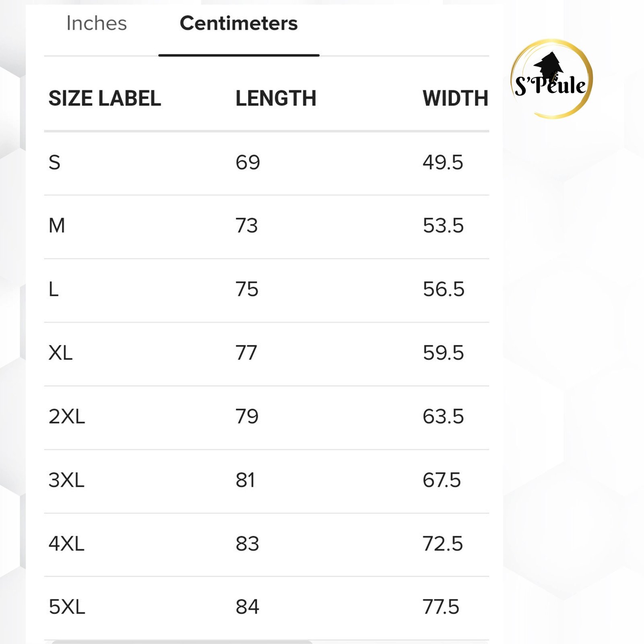
Task: Click the width value 77.5
Action: (441, 607)
